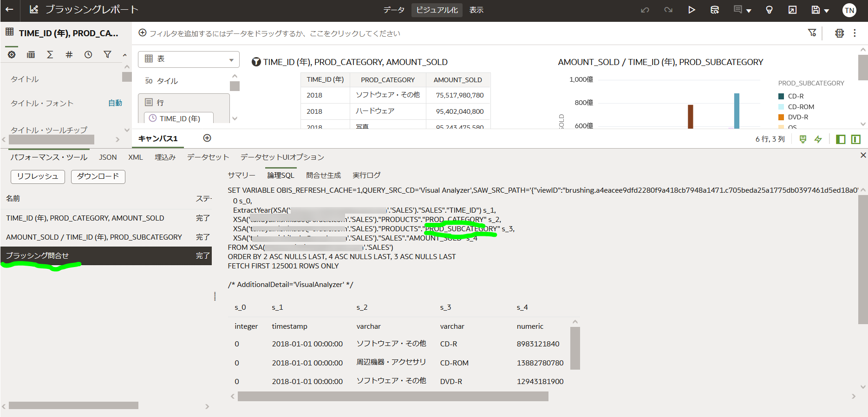Screen dimensions: 868x417
Task: Click the AMOUNT_SOLD table column header
Action: (458, 80)
